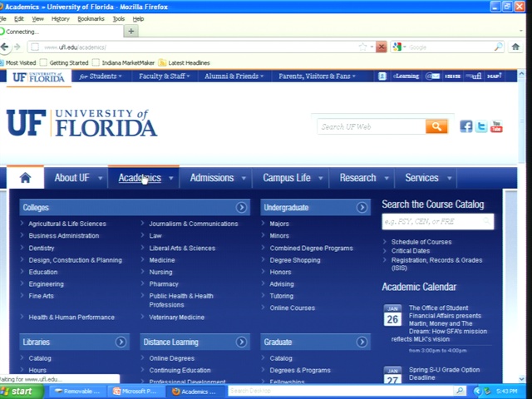Viewport: 532px width, 399px height.
Task: Click the Graduate header arrow circle
Action: (362, 342)
